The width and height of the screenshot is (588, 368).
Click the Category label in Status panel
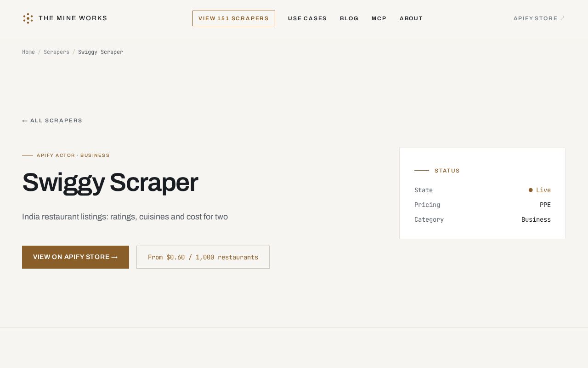429,219
